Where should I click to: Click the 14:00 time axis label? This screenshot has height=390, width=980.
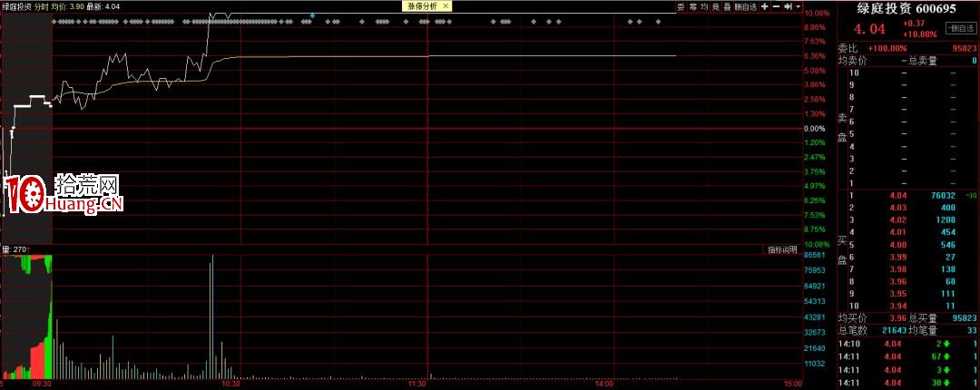tap(604, 385)
